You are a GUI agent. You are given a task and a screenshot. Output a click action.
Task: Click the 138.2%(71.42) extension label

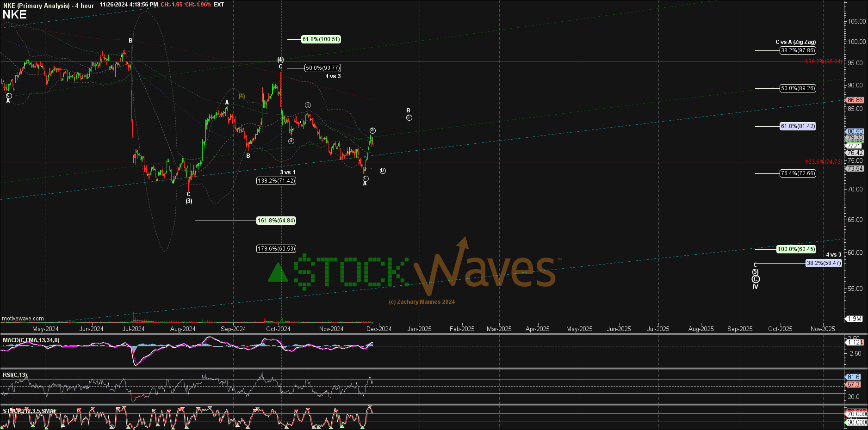coord(276,181)
